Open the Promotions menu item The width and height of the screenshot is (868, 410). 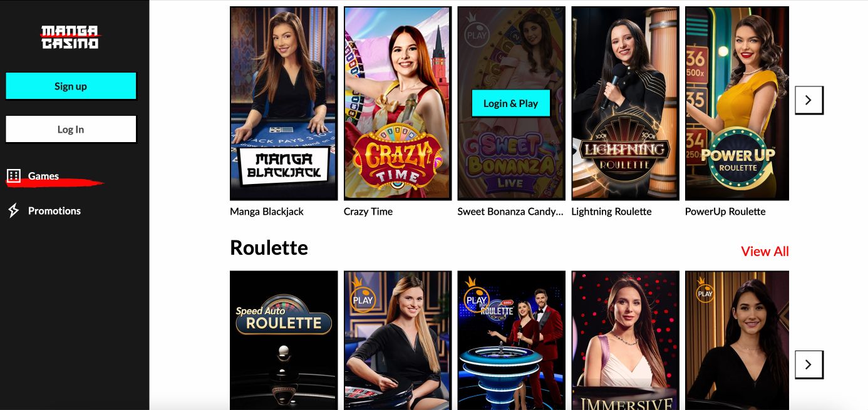click(54, 211)
